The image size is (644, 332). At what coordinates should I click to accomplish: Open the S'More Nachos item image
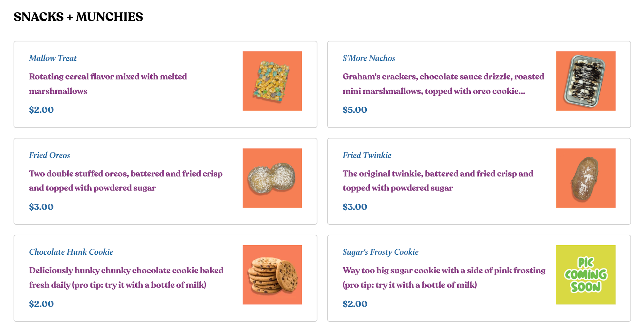586,81
